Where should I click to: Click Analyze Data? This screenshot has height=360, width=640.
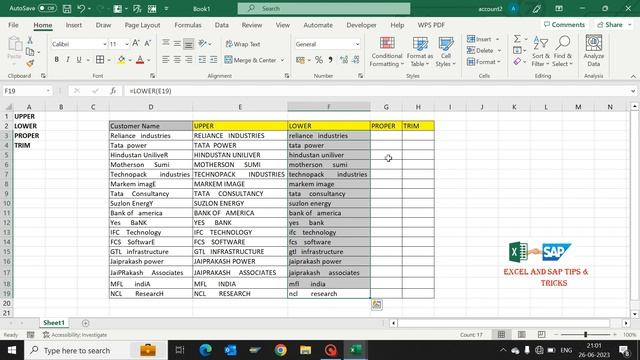(593, 52)
